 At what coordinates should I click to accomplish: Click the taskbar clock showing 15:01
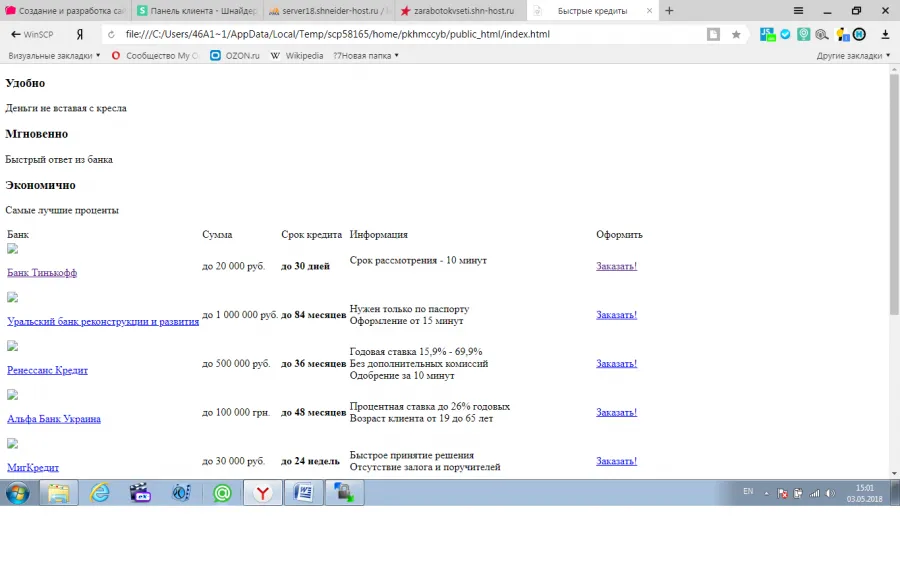point(864,493)
